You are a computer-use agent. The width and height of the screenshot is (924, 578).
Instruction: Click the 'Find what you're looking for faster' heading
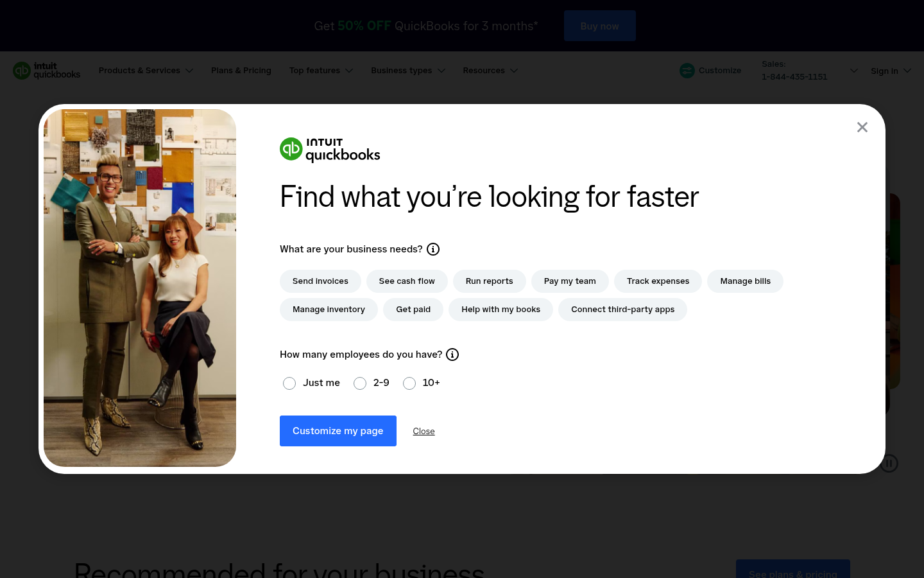tap(489, 197)
